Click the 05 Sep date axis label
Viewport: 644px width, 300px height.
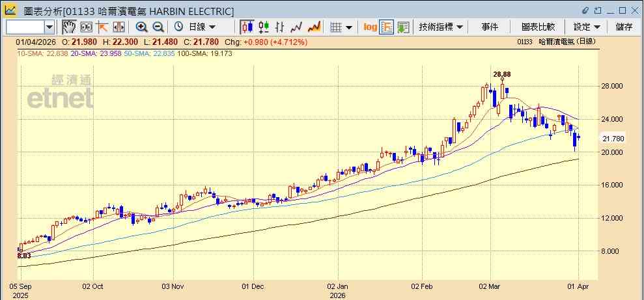click(x=20, y=287)
